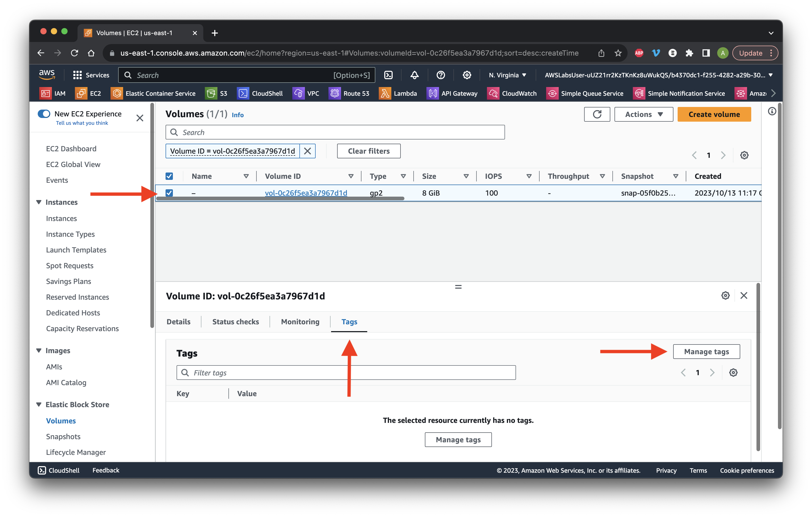812x517 pixels.
Task: Open the volume detail panel settings gear
Action: coord(725,296)
